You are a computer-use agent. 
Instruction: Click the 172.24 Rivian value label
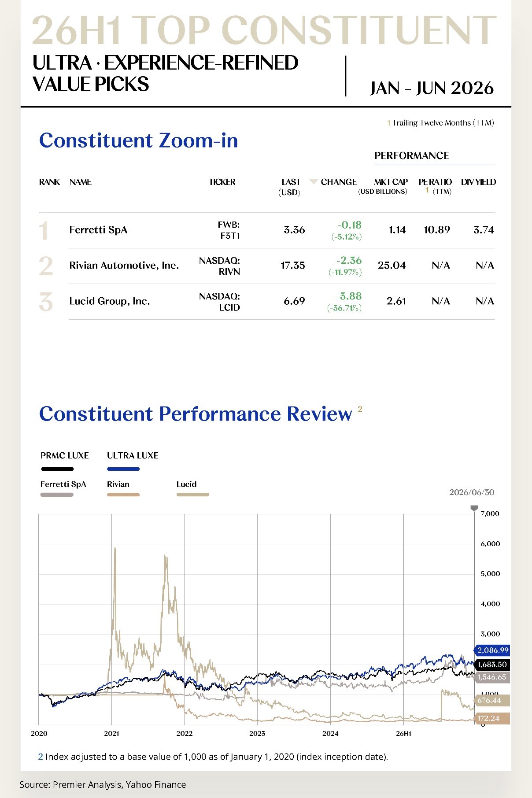click(491, 718)
